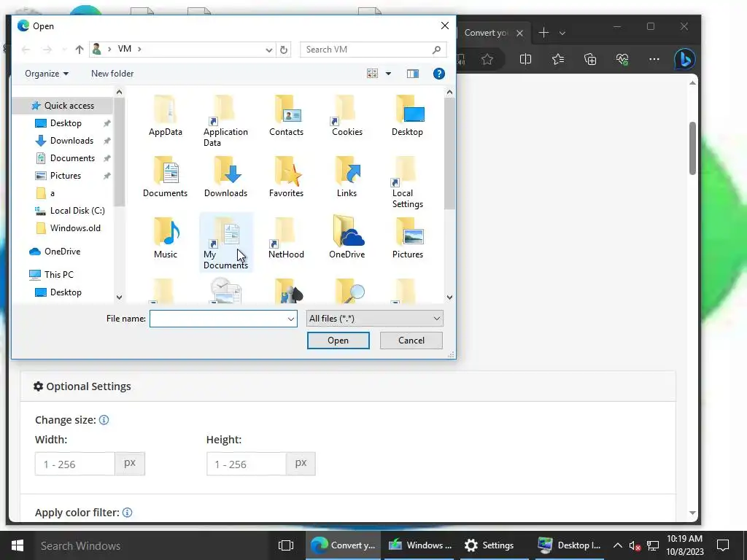Click the Up one level arrow
Viewport: 747px width, 560px height.
click(x=79, y=50)
